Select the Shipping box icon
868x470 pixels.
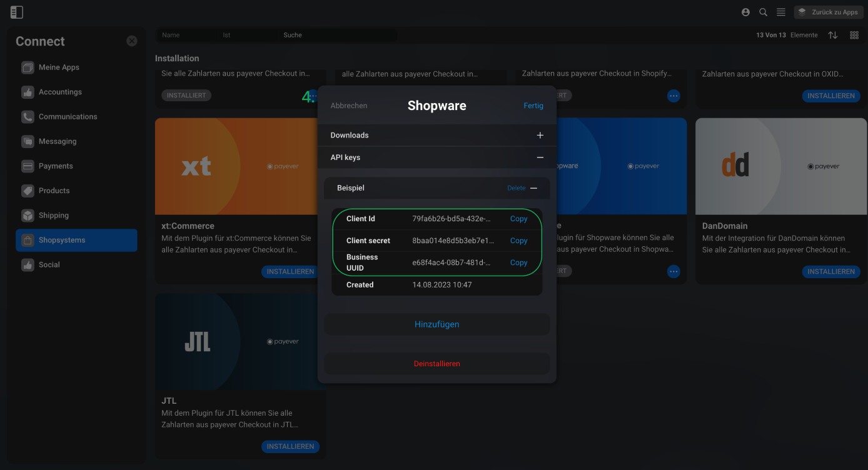pos(28,216)
